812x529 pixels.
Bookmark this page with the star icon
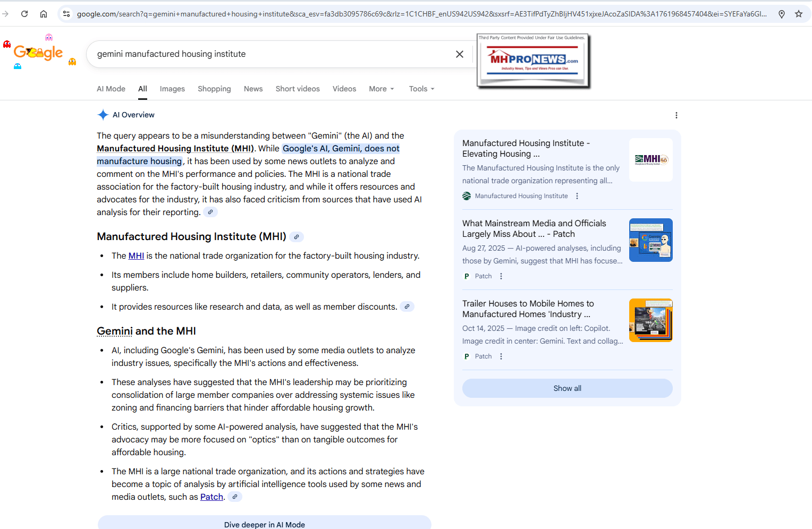[798, 14]
